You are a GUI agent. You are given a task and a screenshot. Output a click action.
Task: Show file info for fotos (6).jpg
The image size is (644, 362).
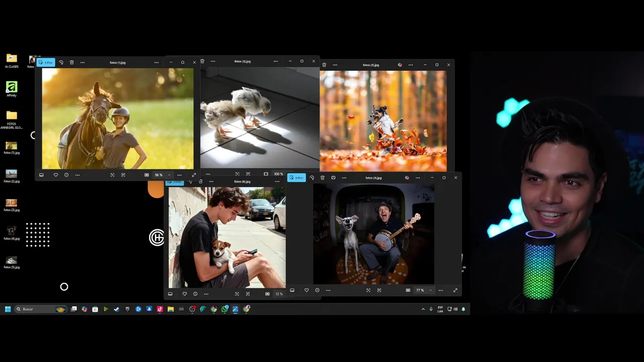[x=195, y=294]
